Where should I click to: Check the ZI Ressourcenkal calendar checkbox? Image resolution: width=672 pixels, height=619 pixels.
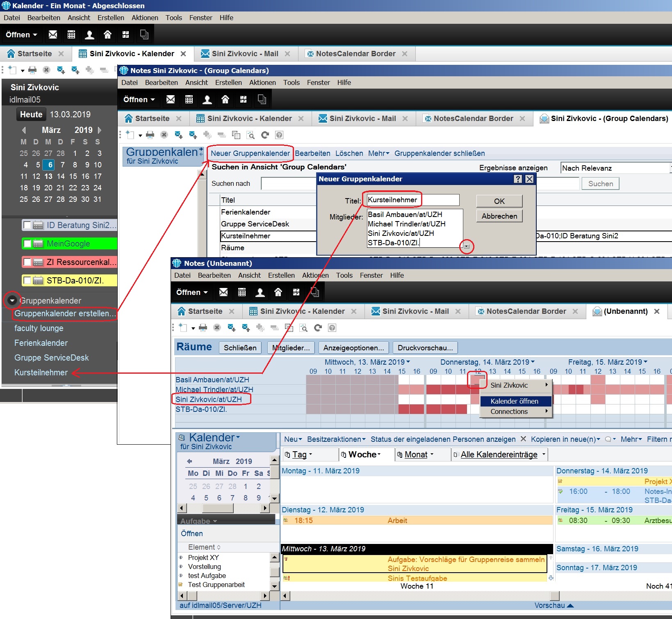click(27, 262)
